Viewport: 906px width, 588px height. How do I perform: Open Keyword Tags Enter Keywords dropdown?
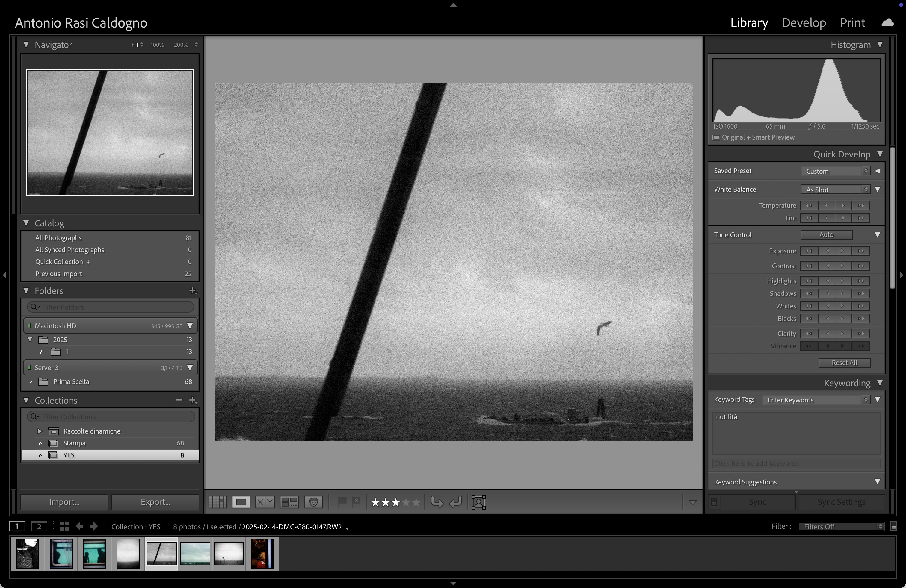tap(816, 400)
